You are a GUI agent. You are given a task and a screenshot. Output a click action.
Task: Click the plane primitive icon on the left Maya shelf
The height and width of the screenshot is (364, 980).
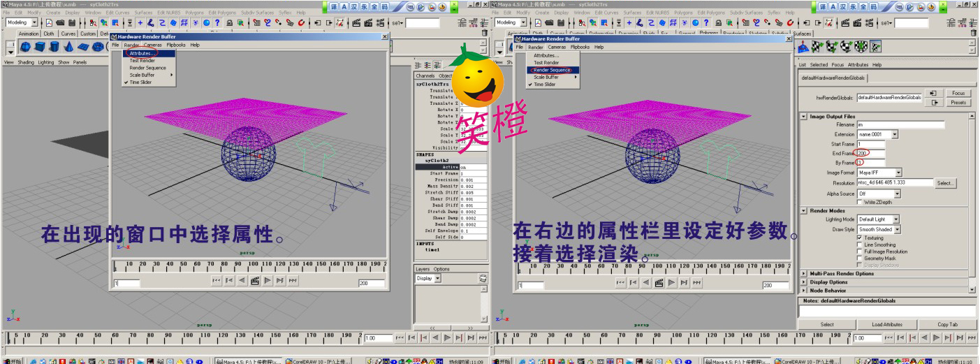(82, 47)
